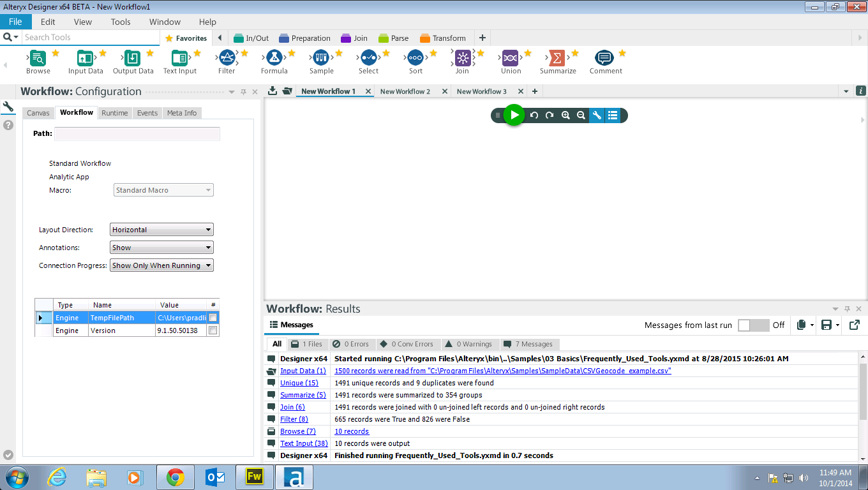Viewport: 868px width, 490px height.
Task: Run the workflow with green play button
Action: pyautogui.click(x=514, y=115)
